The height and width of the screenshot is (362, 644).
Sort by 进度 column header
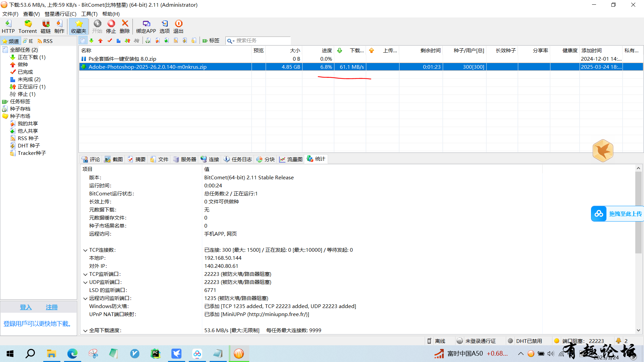point(318,50)
